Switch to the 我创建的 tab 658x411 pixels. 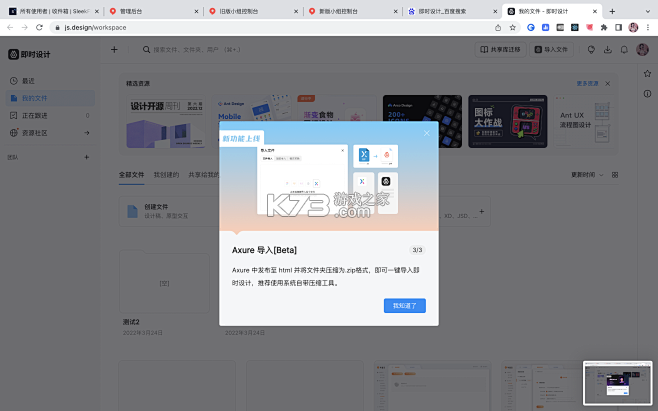166,175
